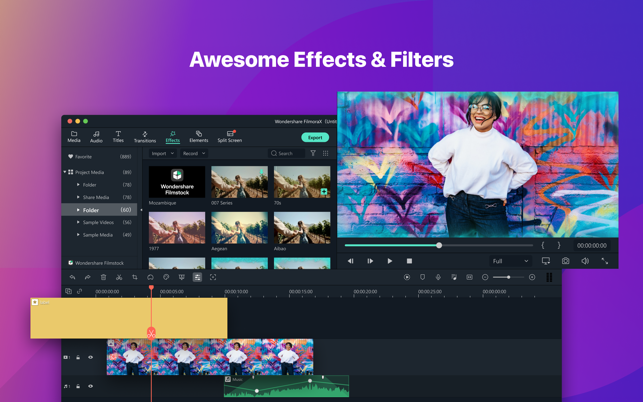
Task: Open the Full quality dropdown in preview
Action: pyautogui.click(x=511, y=261)
